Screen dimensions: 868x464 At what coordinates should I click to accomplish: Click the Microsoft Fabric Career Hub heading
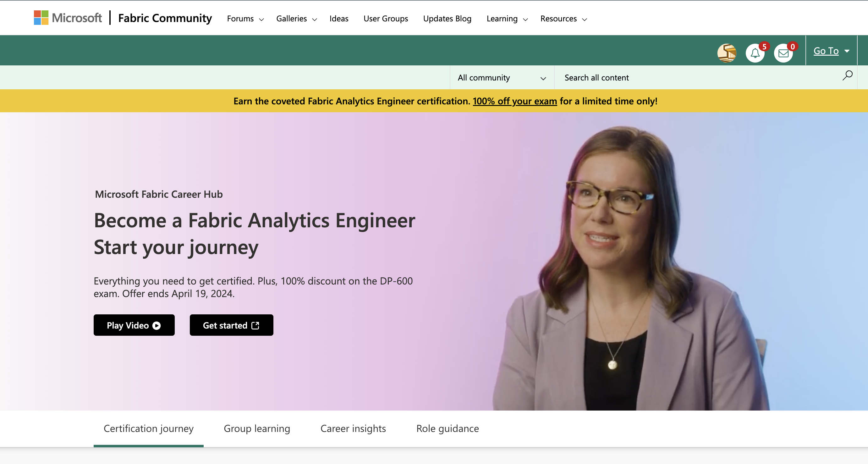[x=159, y=194]
